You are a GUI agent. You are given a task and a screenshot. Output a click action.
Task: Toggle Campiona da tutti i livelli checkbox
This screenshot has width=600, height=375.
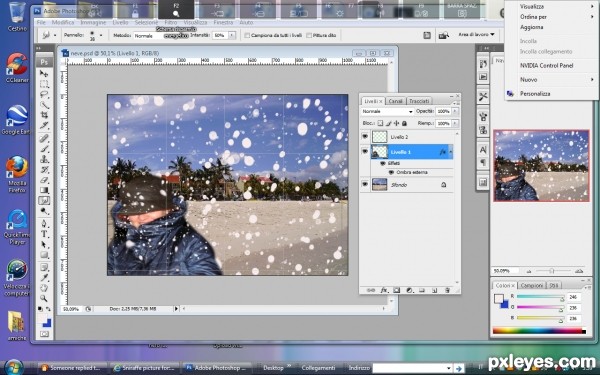click(247, 35)
